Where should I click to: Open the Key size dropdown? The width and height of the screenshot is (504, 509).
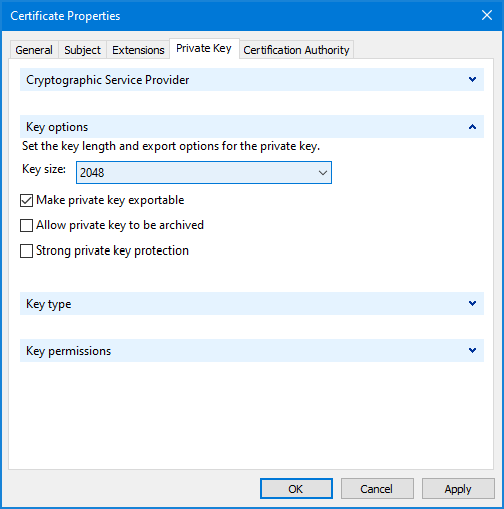[204, 173]
